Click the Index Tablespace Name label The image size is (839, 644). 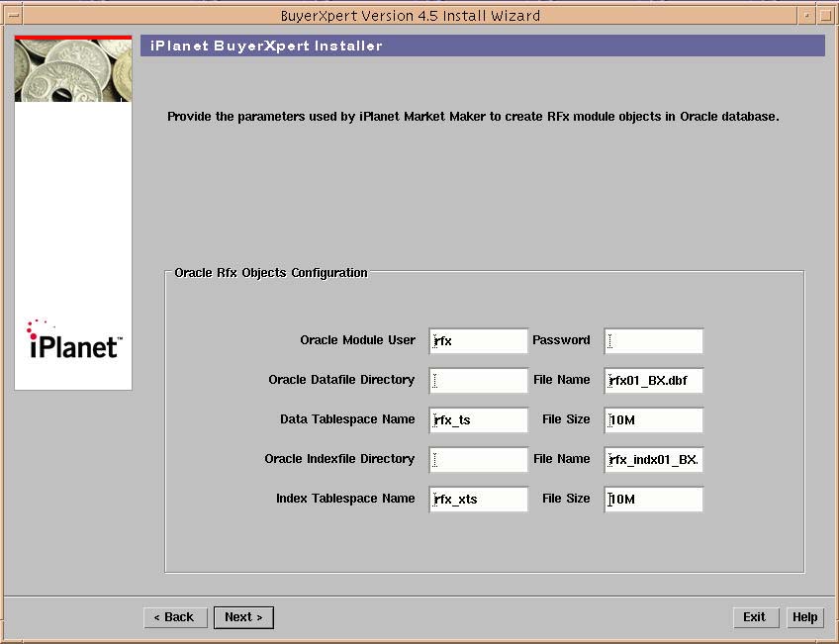(x=345, y=499)
